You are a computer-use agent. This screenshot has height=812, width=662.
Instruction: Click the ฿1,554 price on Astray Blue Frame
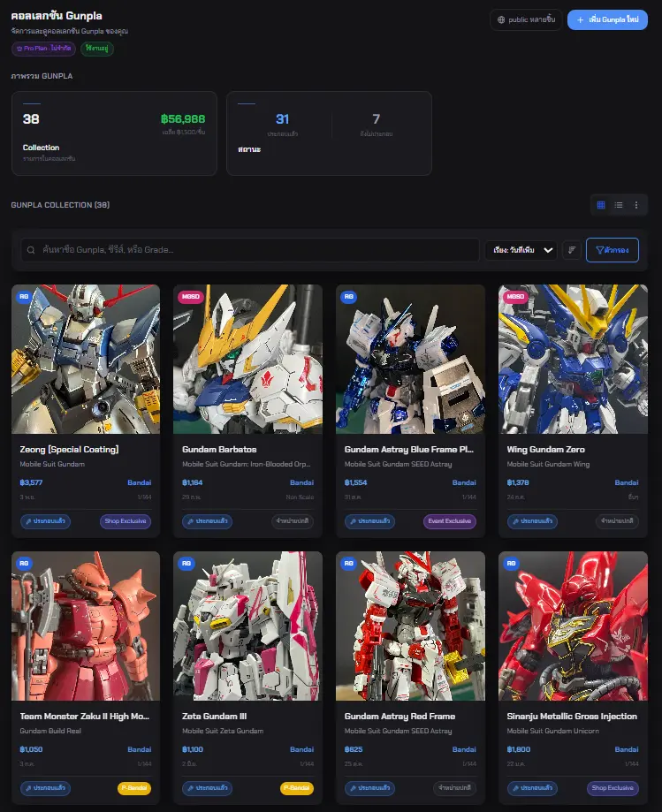(355, 482)
